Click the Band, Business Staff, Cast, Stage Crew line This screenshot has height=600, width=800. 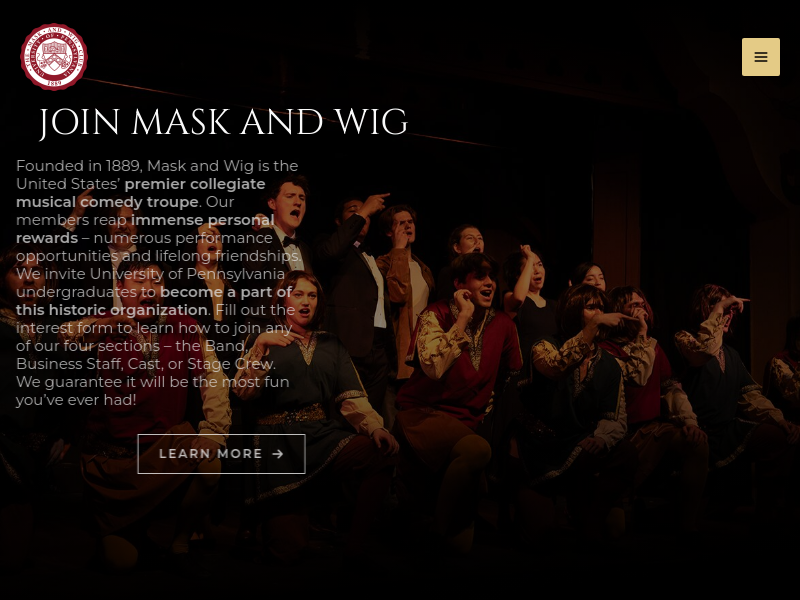point(146,355)
